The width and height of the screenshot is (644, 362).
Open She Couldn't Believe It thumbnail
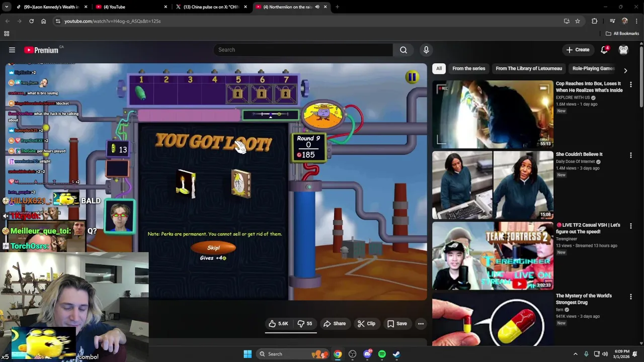[493, 185]
